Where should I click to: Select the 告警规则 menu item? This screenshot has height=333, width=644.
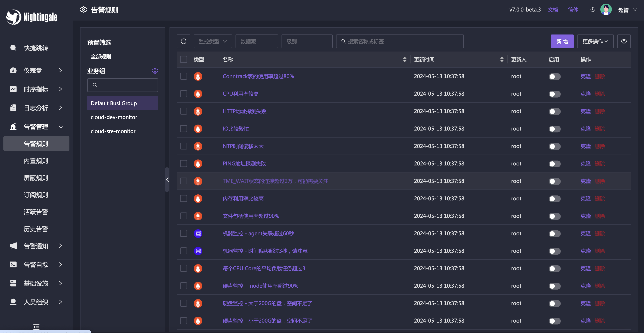click(36, 144)
